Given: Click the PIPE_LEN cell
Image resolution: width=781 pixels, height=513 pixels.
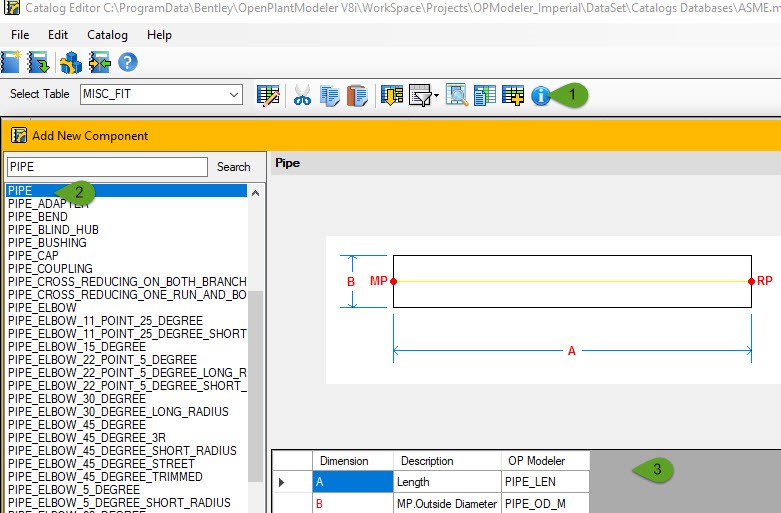Looking at the screenshot, I should (x=545, y=482).
